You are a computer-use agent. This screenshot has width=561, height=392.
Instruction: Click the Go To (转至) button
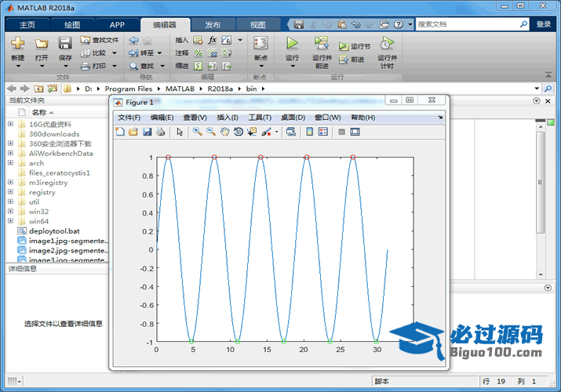tap(142, 53)
